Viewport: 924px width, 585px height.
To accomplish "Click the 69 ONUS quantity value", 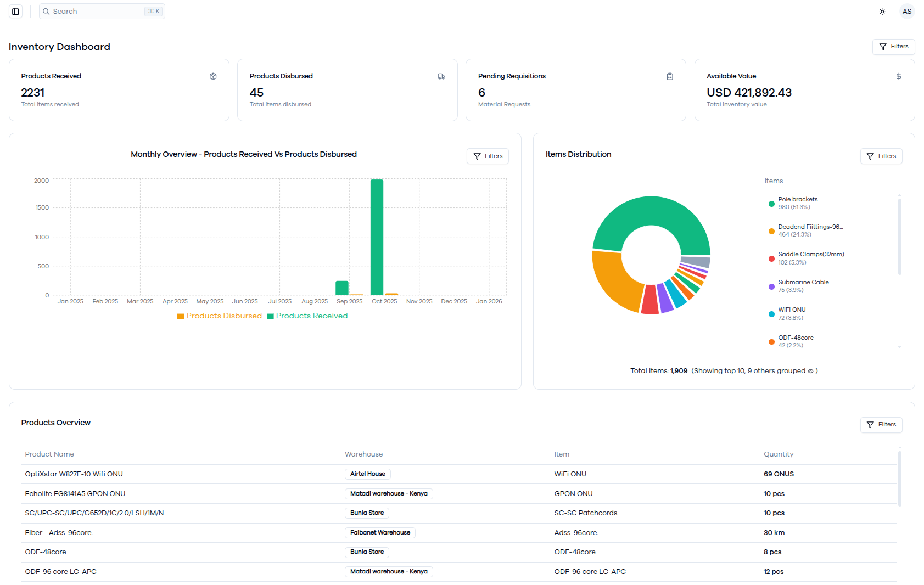I will point(779,474).
